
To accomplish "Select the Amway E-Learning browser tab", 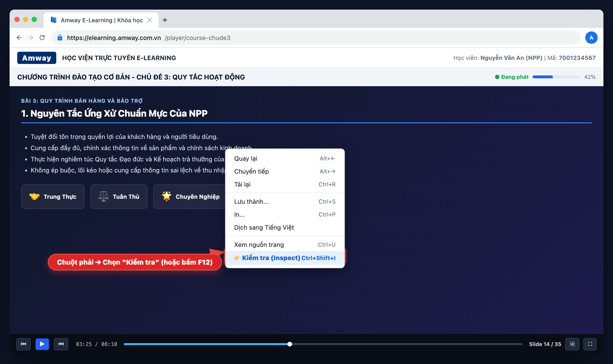I will pos(101,20).
